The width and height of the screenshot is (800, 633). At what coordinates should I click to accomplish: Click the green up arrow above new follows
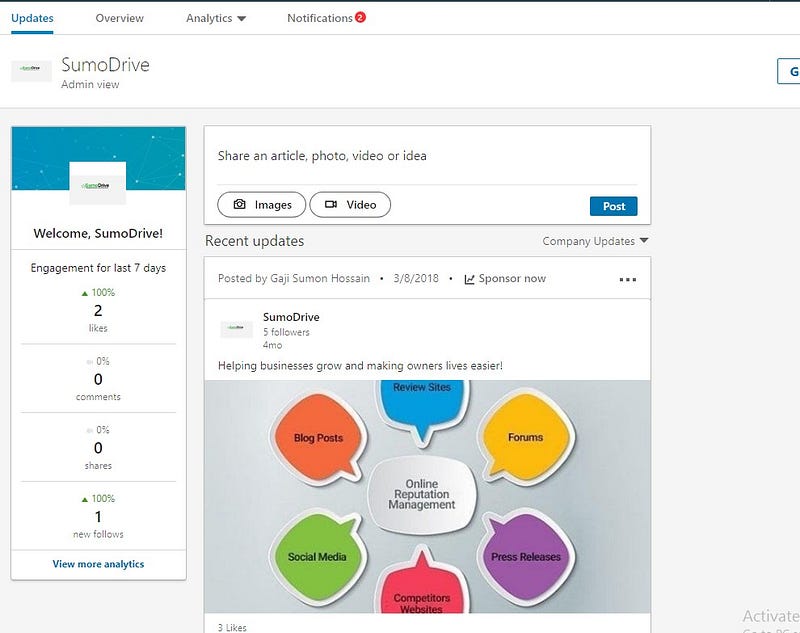(x=85, y=499)
